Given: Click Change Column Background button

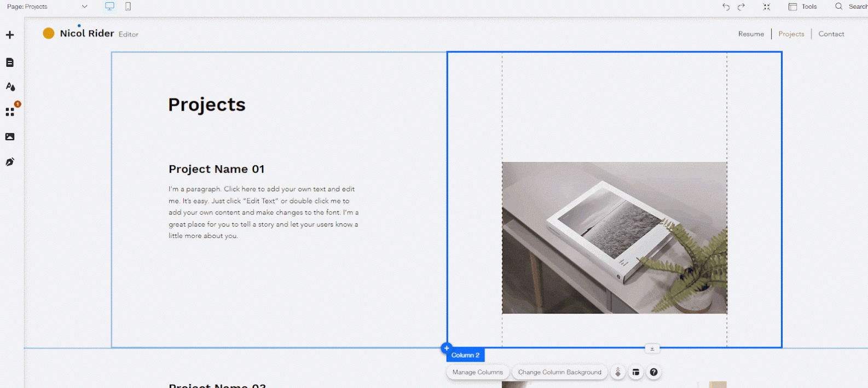Looking at the screenshot, I should click(560, 372).
